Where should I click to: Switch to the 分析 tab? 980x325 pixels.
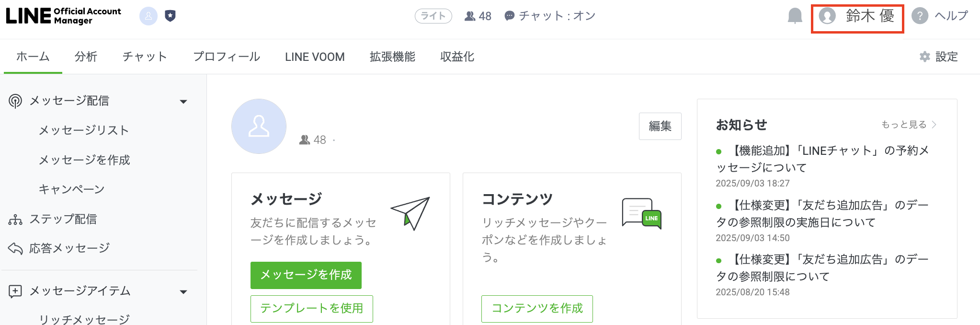pyautogui.click(x=86, y=57)
